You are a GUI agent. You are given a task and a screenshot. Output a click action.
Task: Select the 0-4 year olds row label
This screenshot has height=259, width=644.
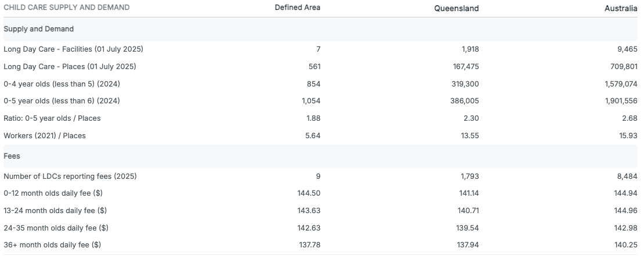[x=62, y=84]
